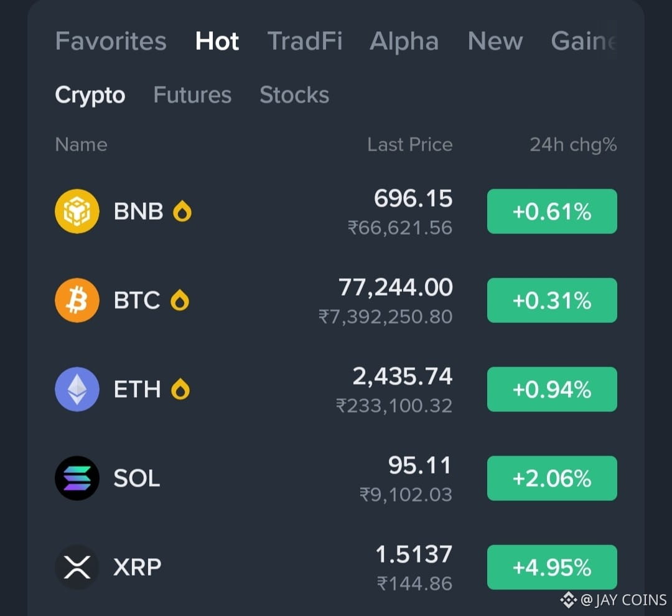Open the TradFi tab
Screen dimensions: 672x616
[x=305, y=41]
